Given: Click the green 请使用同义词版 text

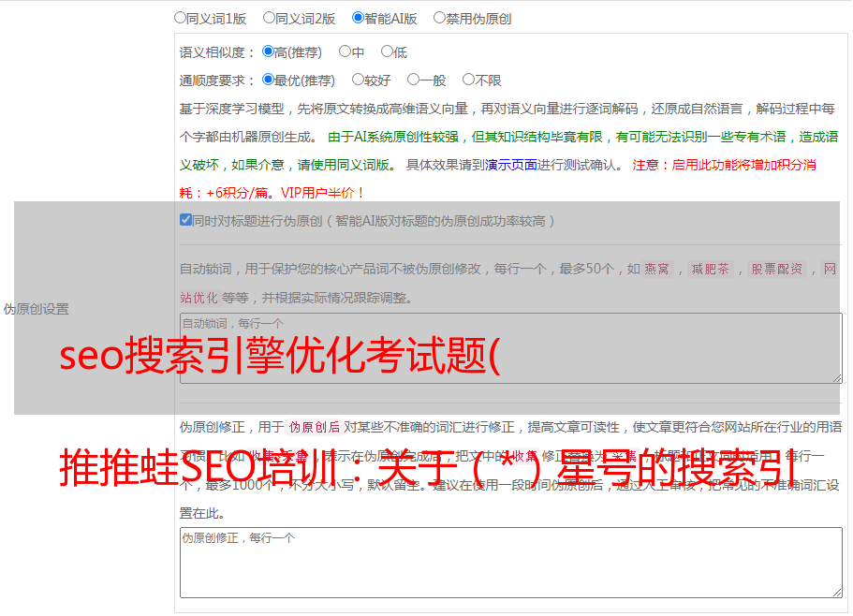Looking at the screenshot, I should pyautogui.click(x=344, y=165).
